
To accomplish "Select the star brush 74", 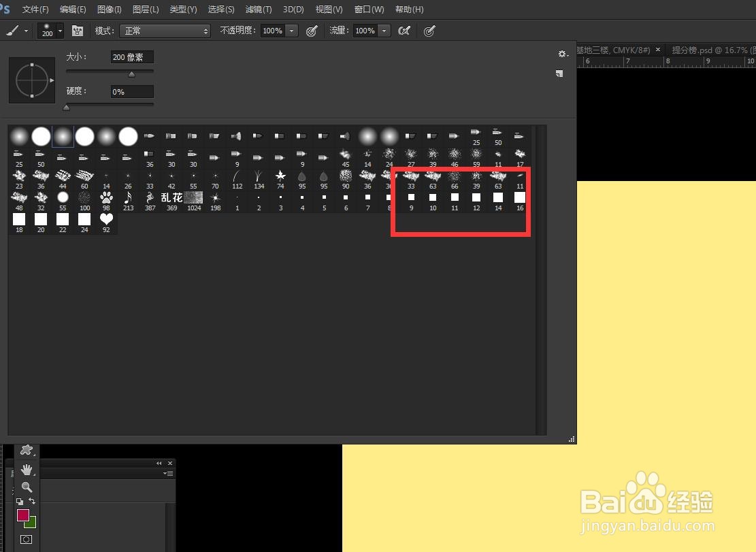I will point(280,179).
